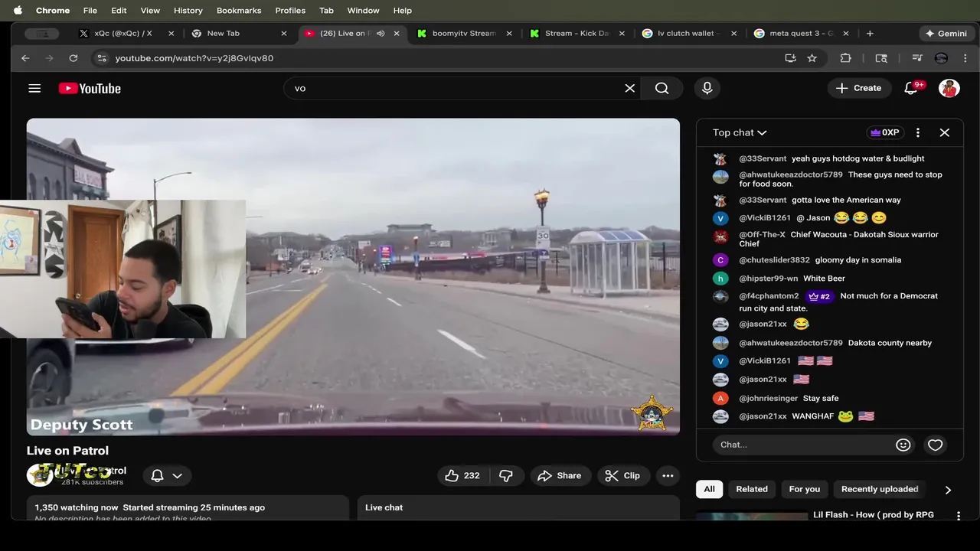Expand the Top chat mode dropdown
This screenshot has height=551, width=980.
point(740,132)
